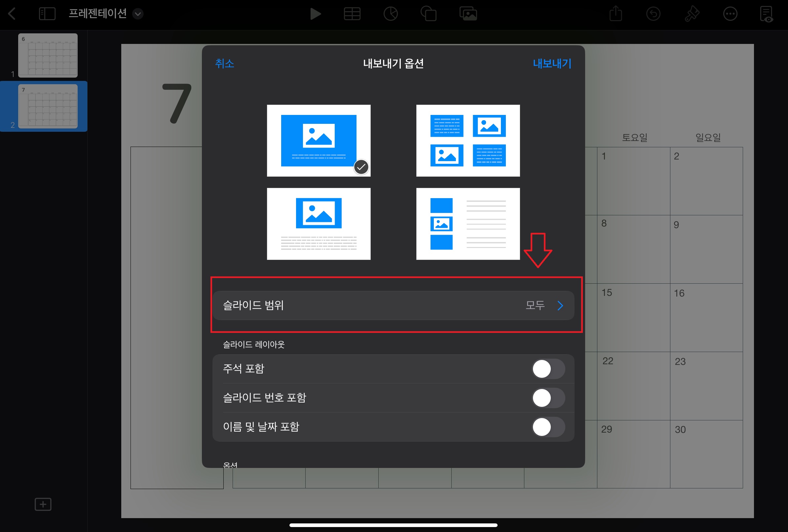Screen dimensions: 788x532
Task: Start the slideshow with the Play icon
Action: coord(316,14)
